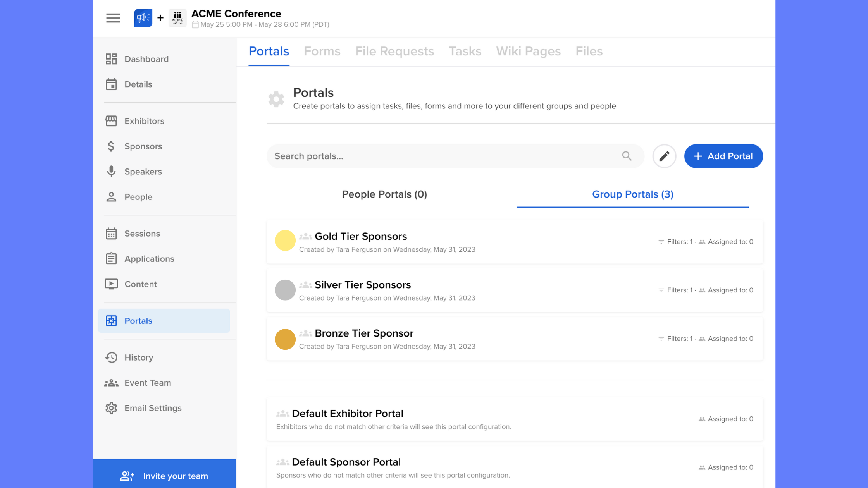Open the hamburger menu icon
Image resolution: width=868 pixels, height=488 pixels.
[x=113, y=18]
